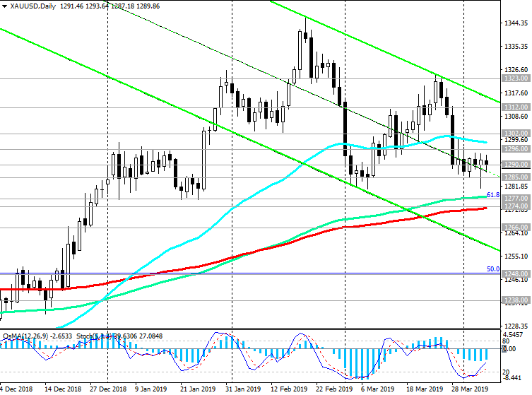This screenshot has width=532, height=395.
Task: Click the 12 Feb 2019 date label
Action: 289,389
